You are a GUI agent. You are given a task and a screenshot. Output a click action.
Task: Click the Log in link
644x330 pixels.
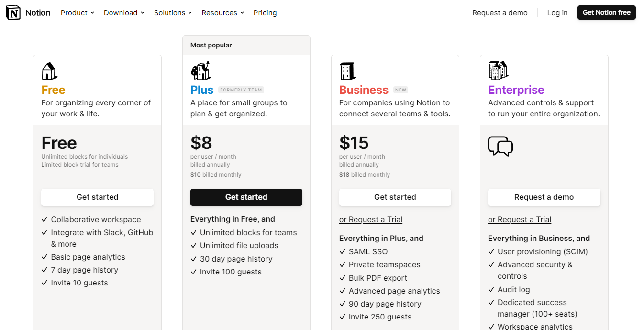coord(557,13)
